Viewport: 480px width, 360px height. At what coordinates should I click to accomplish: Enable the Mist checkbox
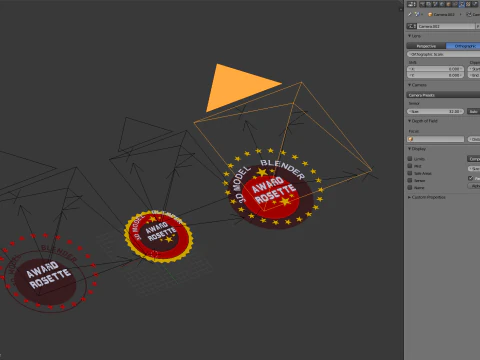tap(410, 166)
